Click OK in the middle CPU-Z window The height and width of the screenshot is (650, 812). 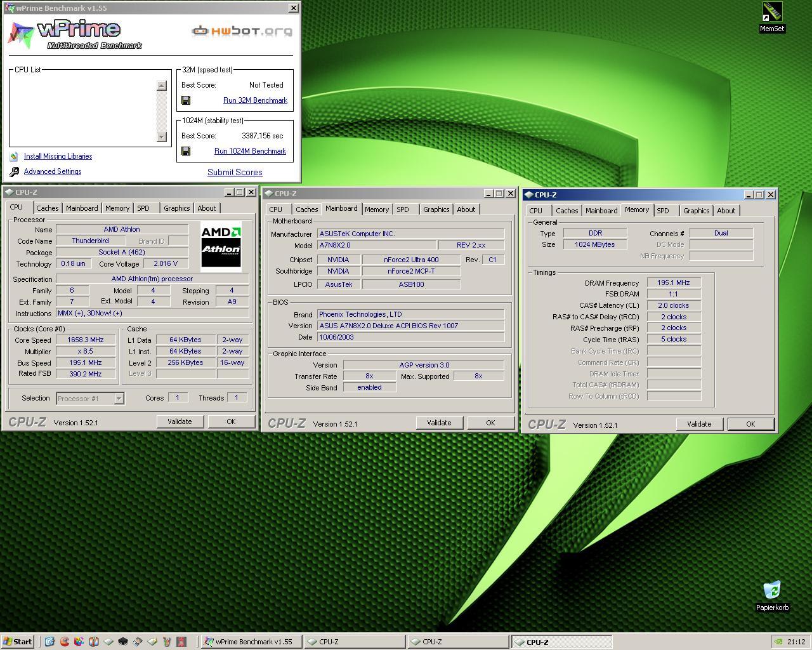point(490,423)
